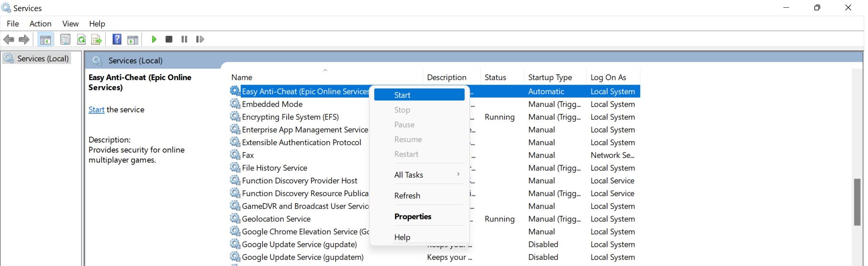
Task: Select Enterprise App Management Service row
Action: (305, 130)
